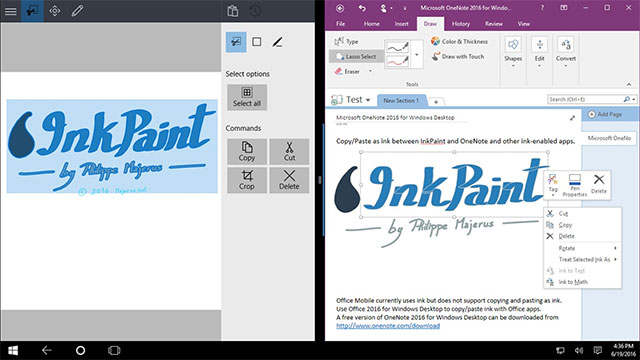
Task: Switch to the Review ribbon tab
Action: coord(494,24)
